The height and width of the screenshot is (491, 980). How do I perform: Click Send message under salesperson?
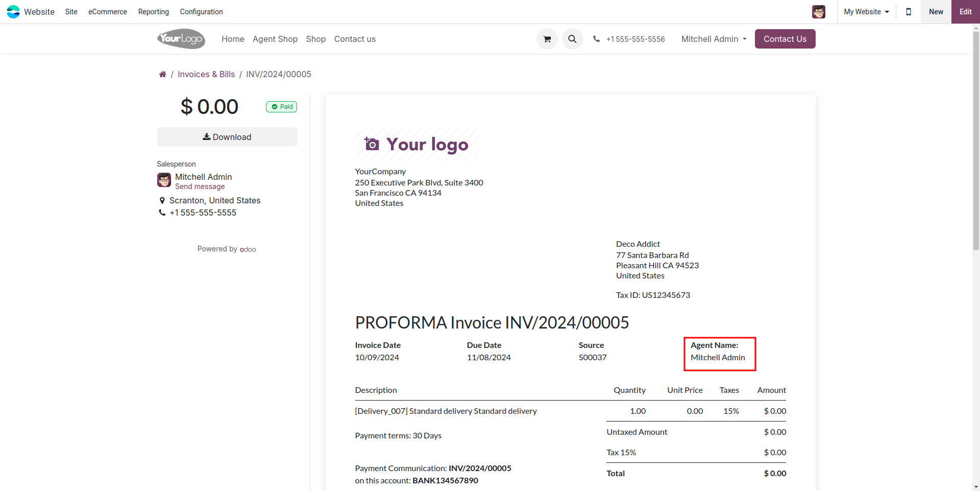(200, 186)
